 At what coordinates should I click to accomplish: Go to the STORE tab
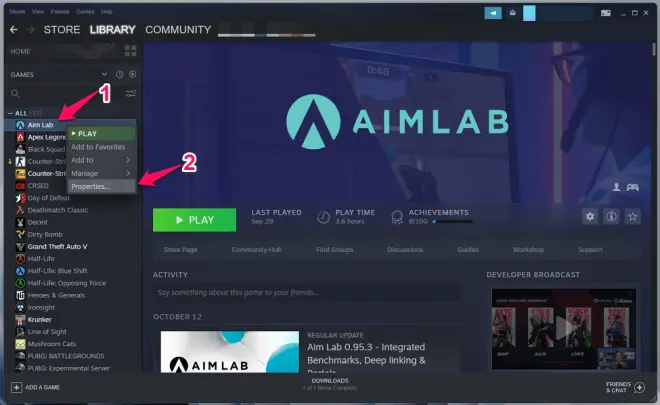pyautogui.click(x=62, y=29)
